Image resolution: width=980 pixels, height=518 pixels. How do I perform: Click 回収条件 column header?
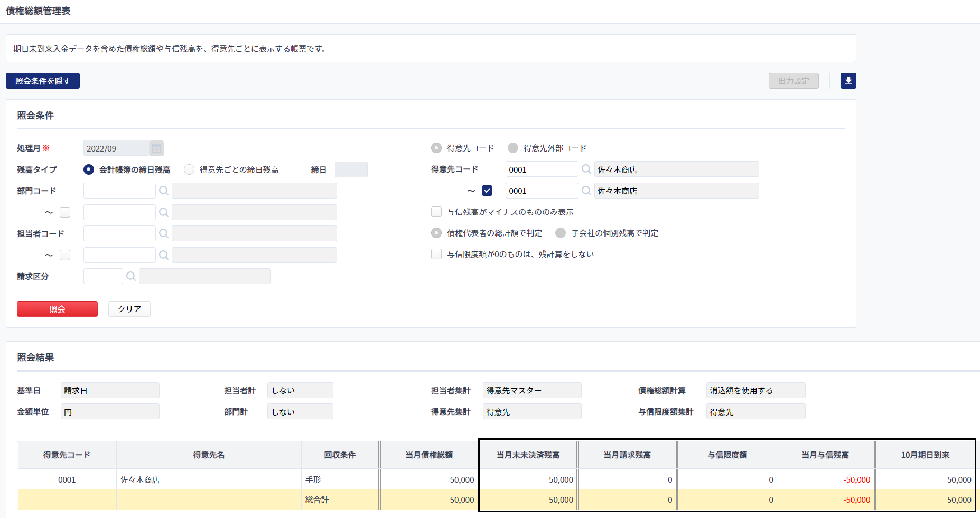pyautogui.click(x=340, y=455)
